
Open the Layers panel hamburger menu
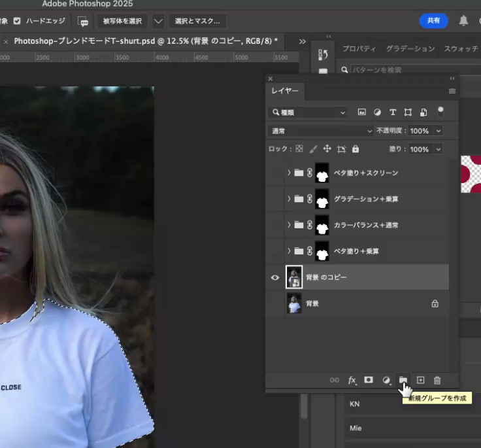pos(452,91)
